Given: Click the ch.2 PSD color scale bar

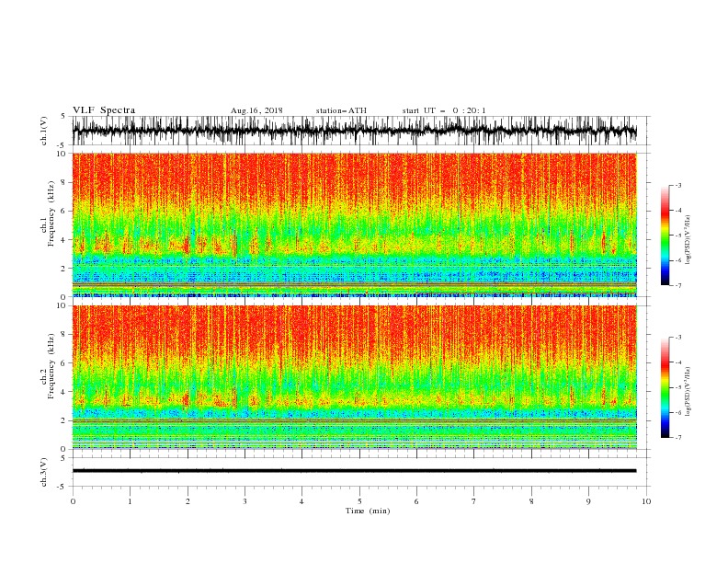Looking at the screenshot, I should pyautogui.click(x=665, y=387).
